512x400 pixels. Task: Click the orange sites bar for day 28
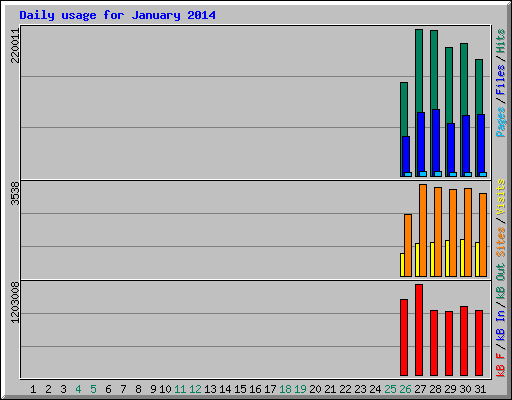[438, 232]
